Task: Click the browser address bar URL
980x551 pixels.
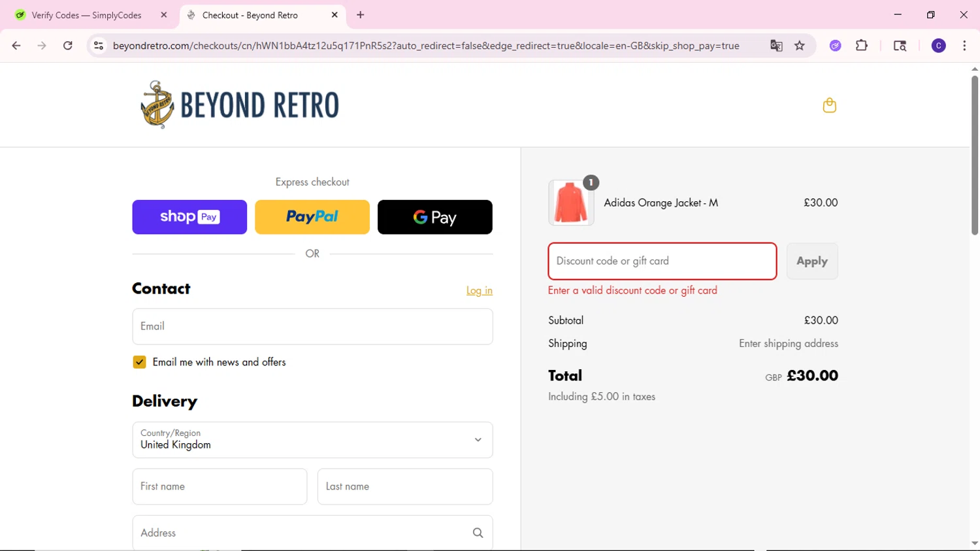Action: point(426,46)
